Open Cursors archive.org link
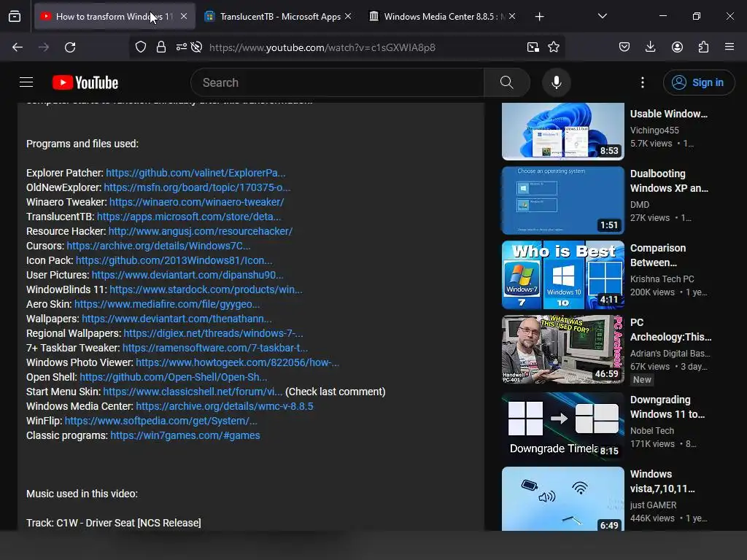This screenshot has height=560, width=747. pos(158,246)
